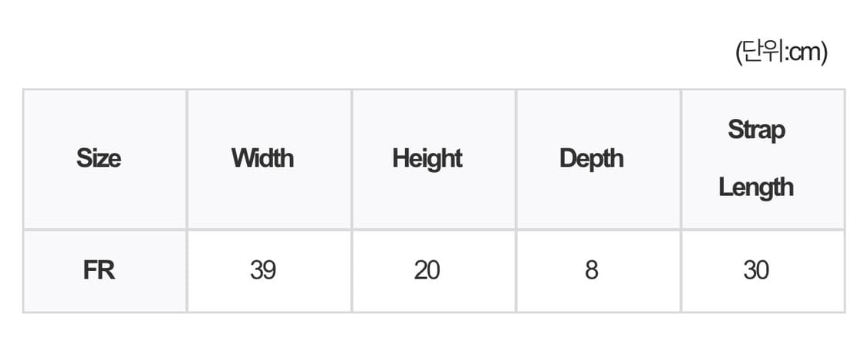Click the word "Strap" in the header
Viewport: 868px width, 362px height.
pyautogui.click(x=755, y=130)
